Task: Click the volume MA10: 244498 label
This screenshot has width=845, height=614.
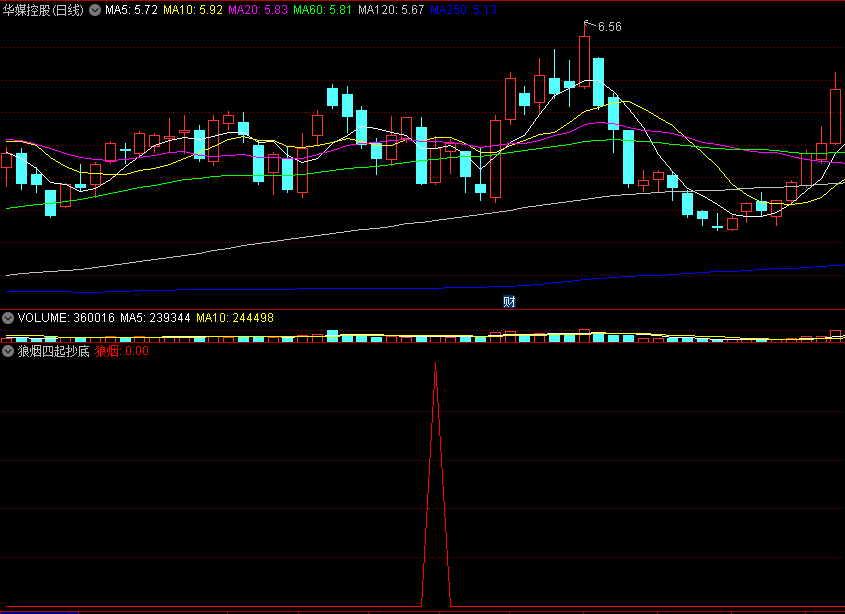Action: pos(235,318)
